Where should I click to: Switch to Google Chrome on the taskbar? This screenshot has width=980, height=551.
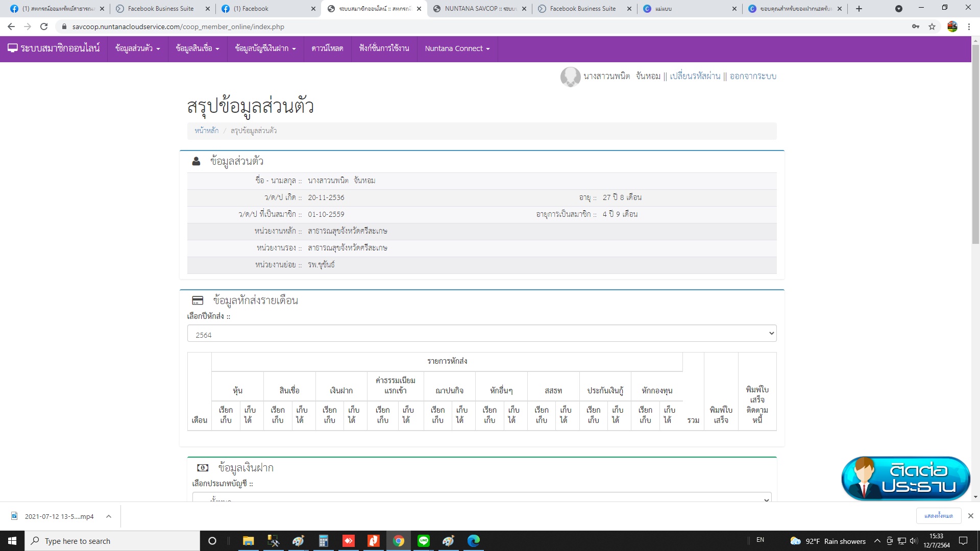tap(399, 541)
